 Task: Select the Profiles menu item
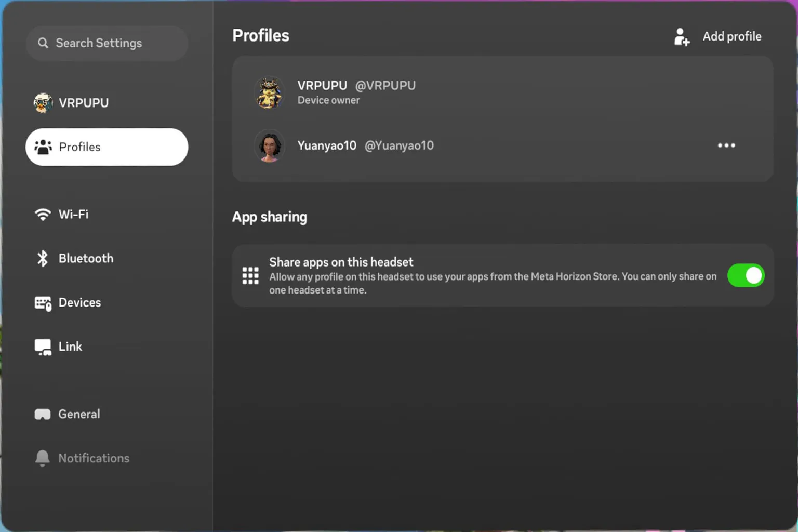[x=107, y=147]
